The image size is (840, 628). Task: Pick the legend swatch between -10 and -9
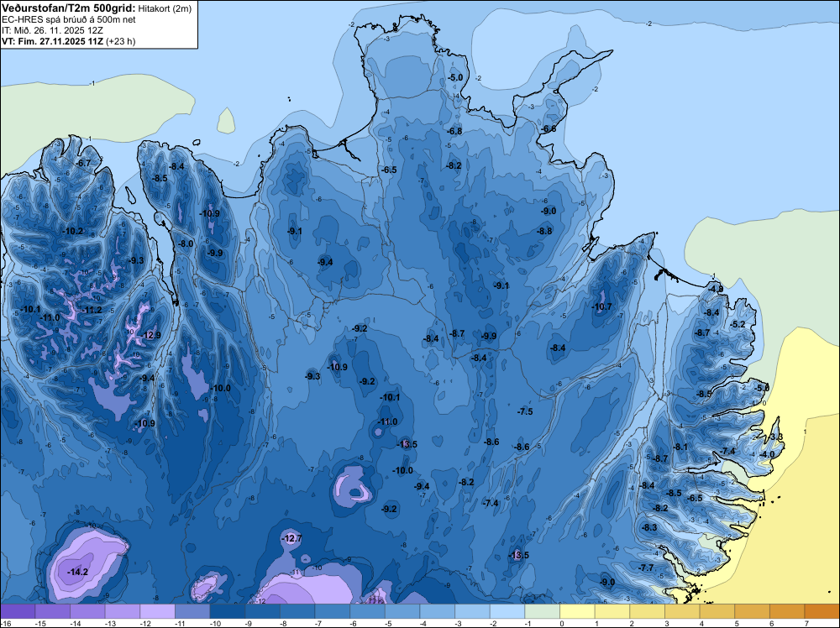[228, 611]
